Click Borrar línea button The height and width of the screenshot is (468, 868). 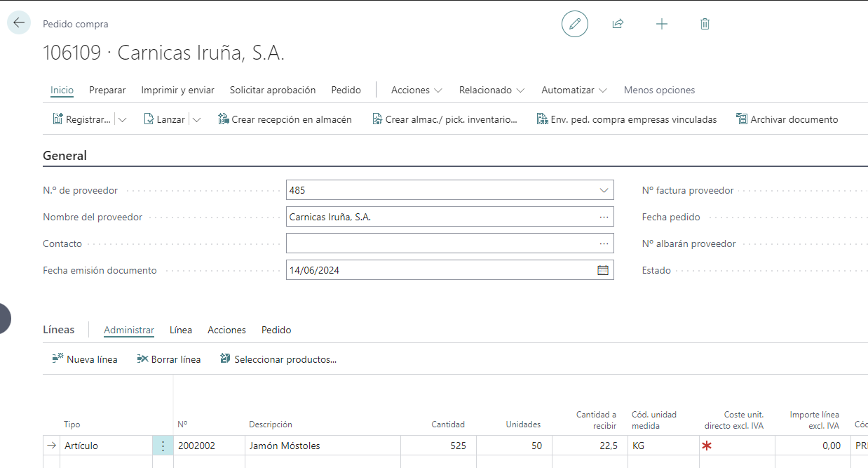tap(169, 359)
